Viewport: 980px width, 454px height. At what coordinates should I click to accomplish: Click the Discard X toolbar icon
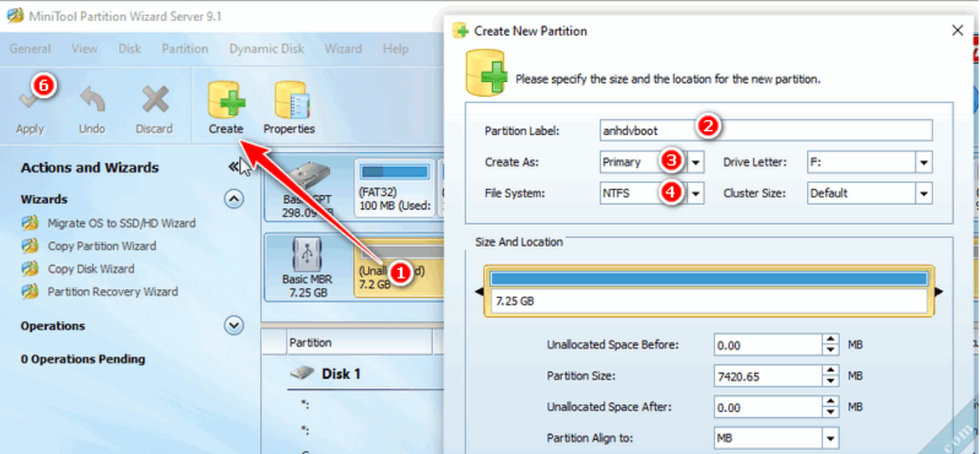point(154,99)
